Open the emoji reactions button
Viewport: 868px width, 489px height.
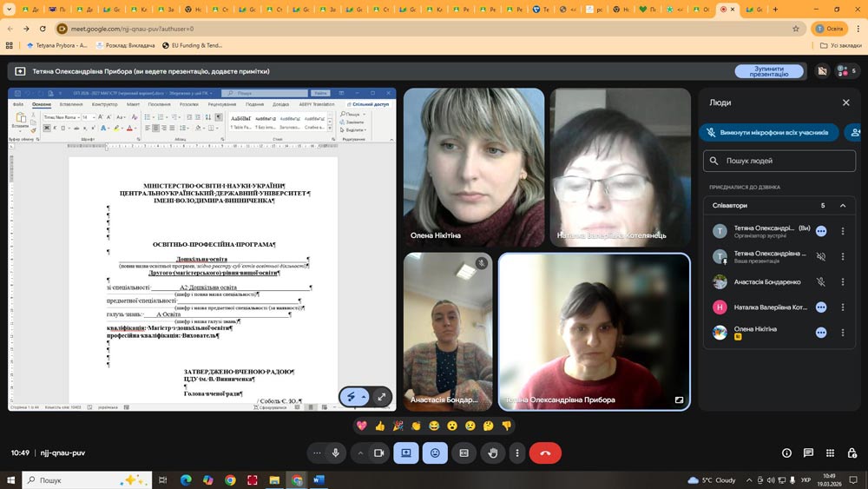coord(435,453)
